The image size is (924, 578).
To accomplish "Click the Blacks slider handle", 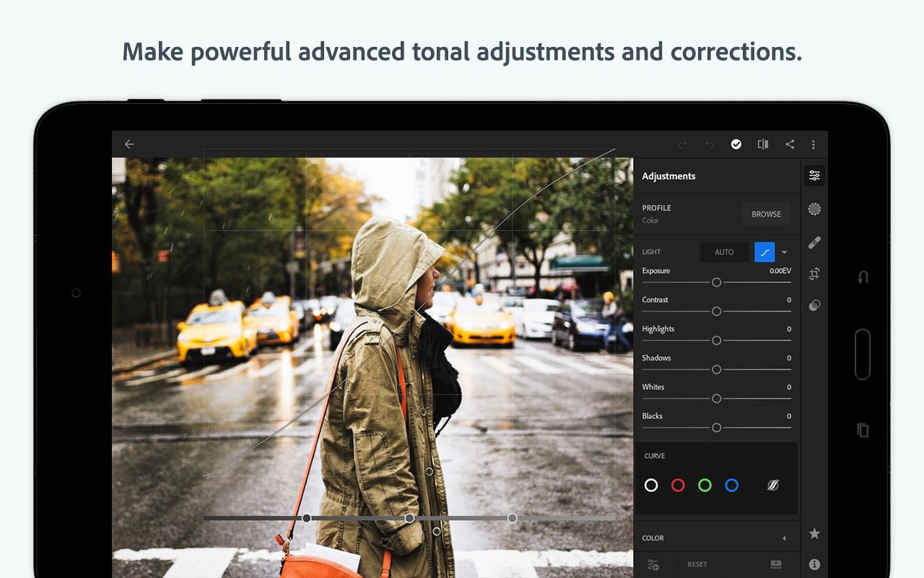I will tap(717, 428).
